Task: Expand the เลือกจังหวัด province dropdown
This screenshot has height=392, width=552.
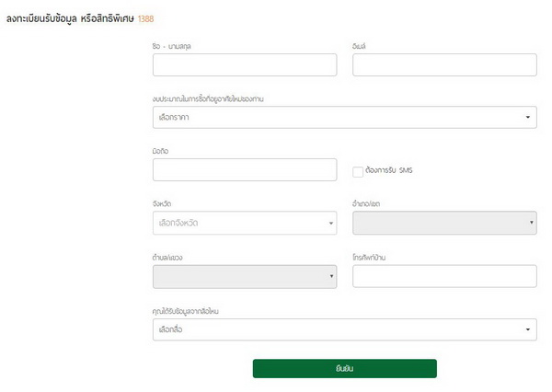Action: coord(245,223)
